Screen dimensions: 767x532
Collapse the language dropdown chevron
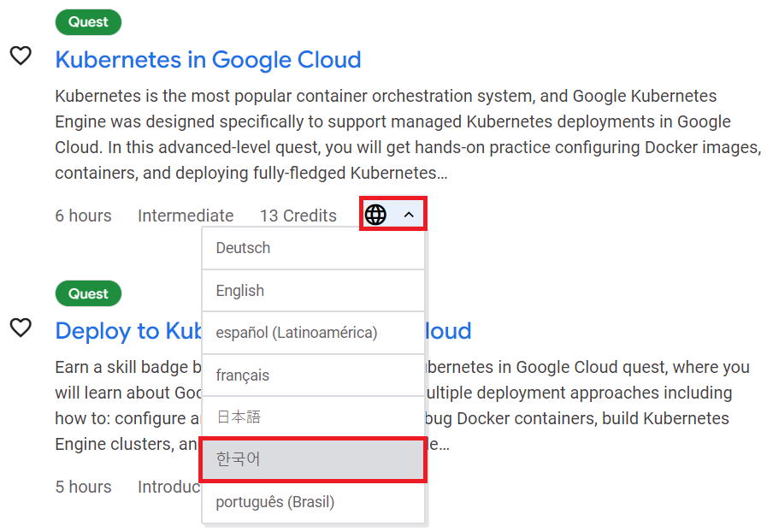click(x=409, y=215)
